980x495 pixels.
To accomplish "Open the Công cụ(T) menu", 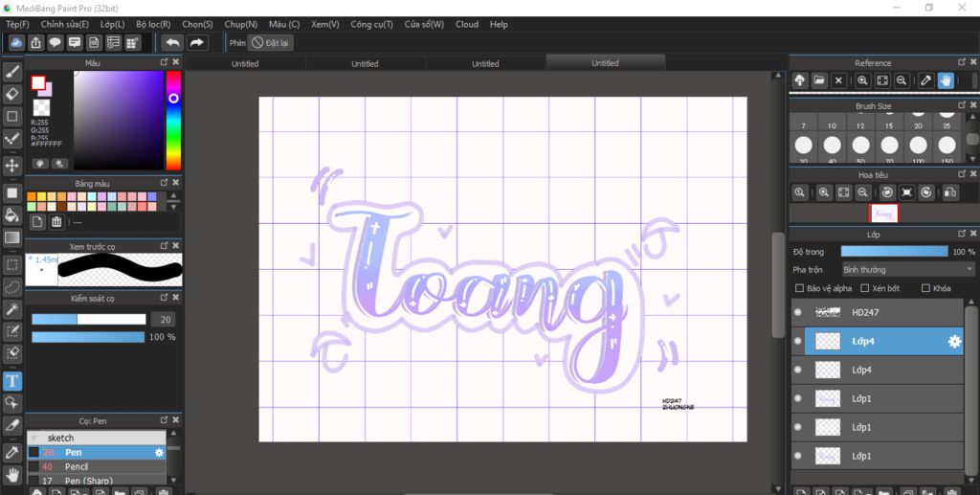I will tap(372, 24).
